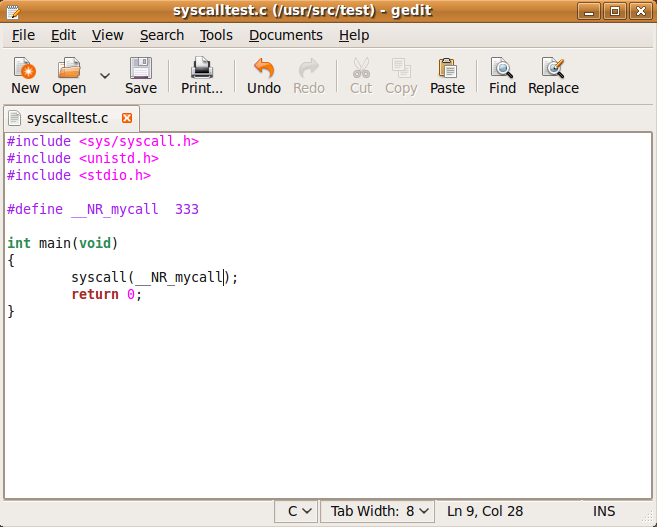Click the INS insert mode indicator

tap(604, 512)
